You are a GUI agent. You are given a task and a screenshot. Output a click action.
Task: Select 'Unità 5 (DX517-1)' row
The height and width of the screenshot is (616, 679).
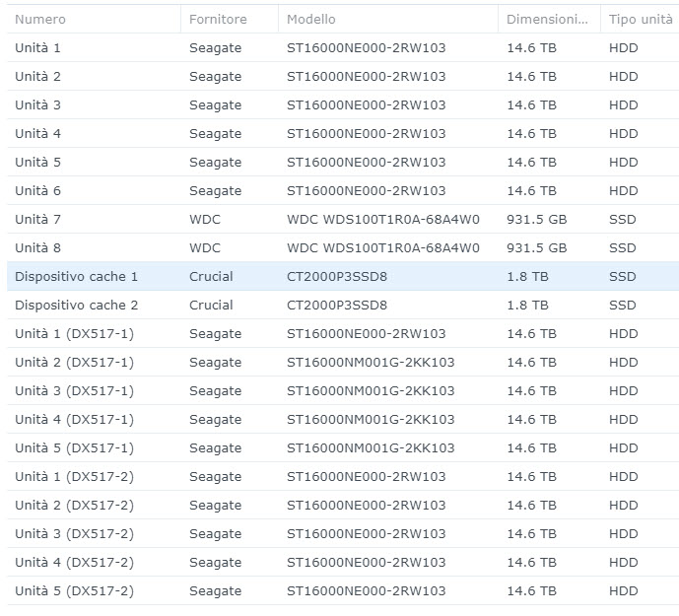343,447
